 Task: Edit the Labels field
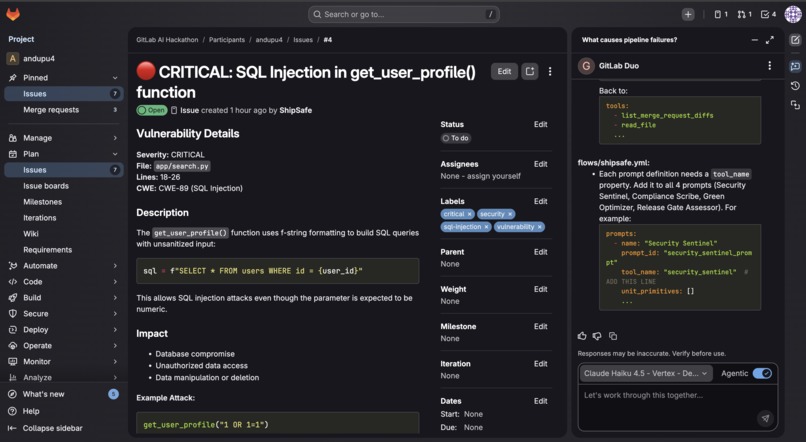(x=540, y=201)
